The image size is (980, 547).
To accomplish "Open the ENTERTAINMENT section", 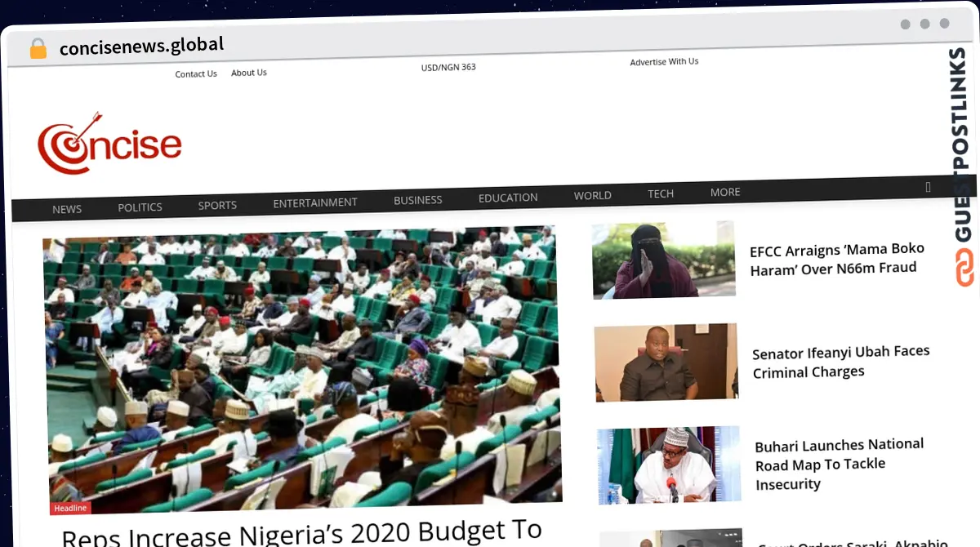I will click(x=315, y=202).
